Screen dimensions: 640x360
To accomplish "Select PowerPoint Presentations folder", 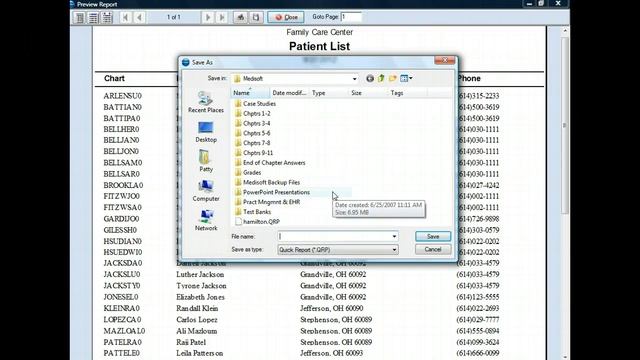I will [272, 192].
